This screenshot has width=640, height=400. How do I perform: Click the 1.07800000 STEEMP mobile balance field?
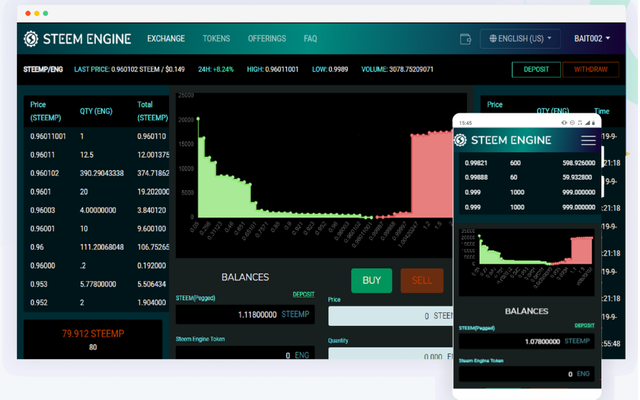(x=527, y=341)
